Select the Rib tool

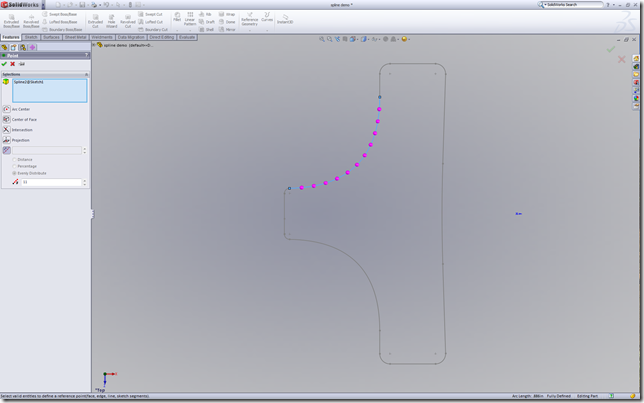click(205, 14)
